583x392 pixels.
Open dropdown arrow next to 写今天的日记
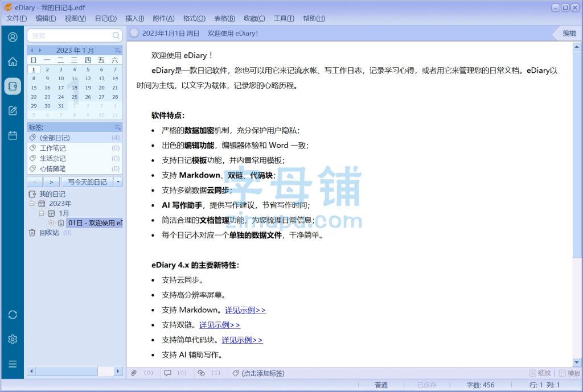[x=118, y=181]
